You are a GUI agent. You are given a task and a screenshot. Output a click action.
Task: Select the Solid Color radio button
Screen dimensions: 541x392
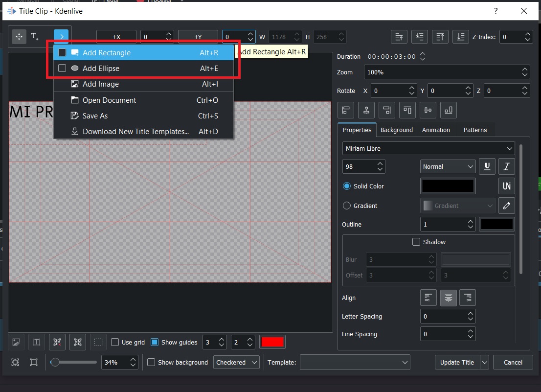click(347, 186)
